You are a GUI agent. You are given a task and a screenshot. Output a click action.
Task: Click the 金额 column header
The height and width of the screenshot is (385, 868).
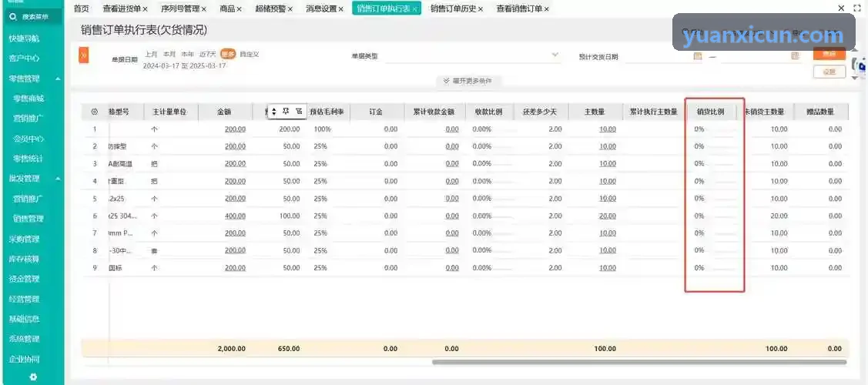[224, 112]
